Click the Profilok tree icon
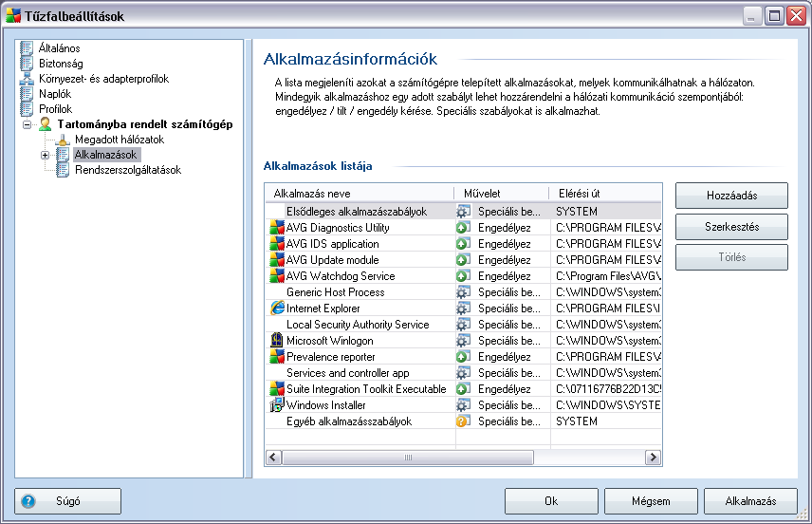 pos(27,109)
